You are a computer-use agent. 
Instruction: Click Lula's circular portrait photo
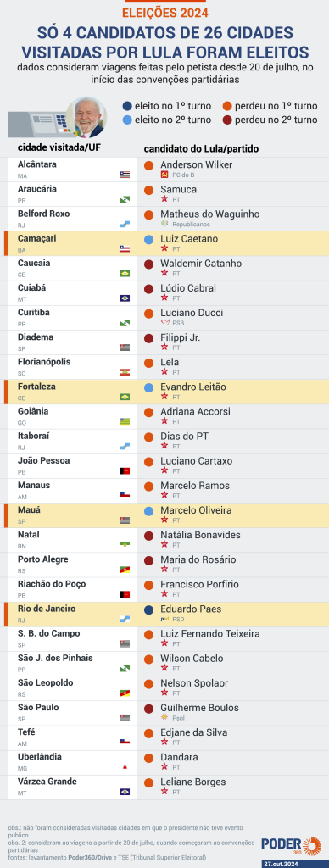click(x=86, y=117)
